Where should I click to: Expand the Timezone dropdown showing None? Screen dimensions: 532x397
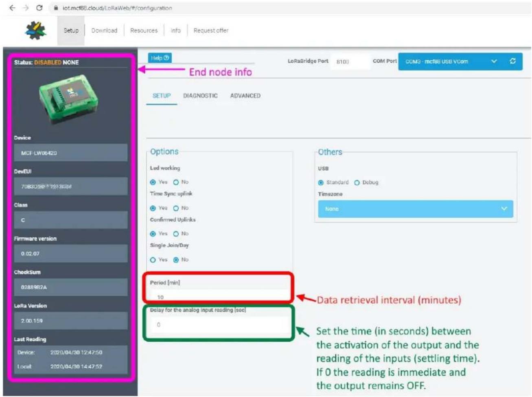415,209
